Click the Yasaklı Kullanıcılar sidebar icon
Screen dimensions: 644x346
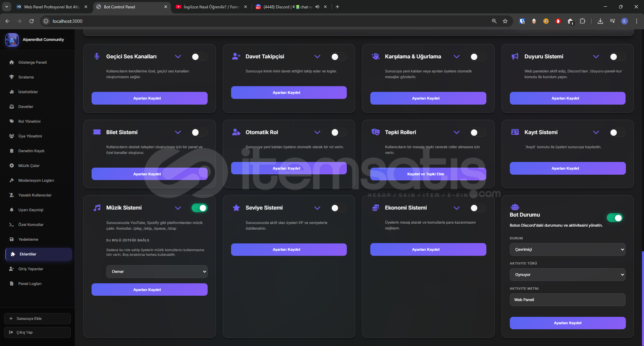click(12, 195)
